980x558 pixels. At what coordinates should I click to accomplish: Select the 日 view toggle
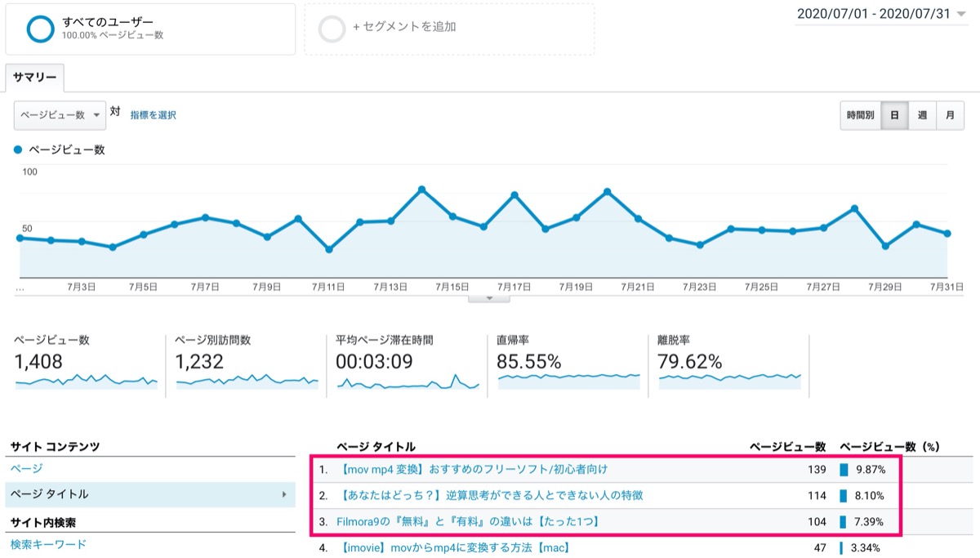tap(894, 115)
